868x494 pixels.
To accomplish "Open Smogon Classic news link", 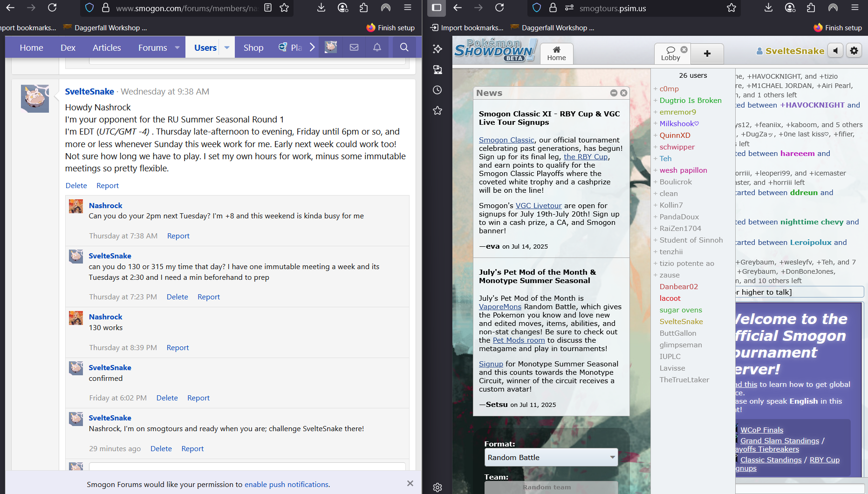I will pos(506,140).
